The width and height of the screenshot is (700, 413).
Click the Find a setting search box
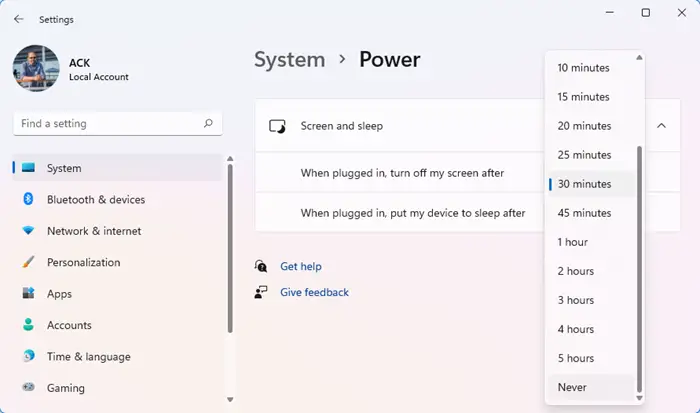(118, 124)
